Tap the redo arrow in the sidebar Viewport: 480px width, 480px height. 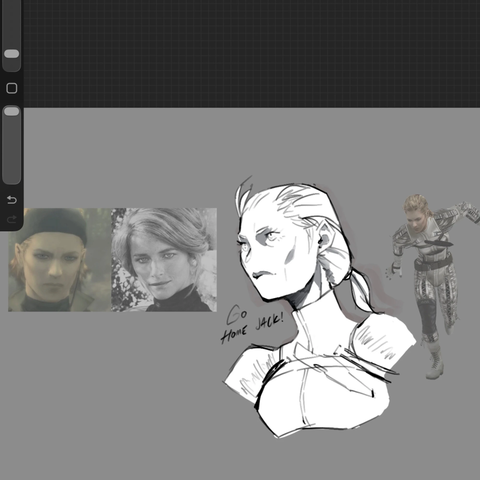[x=12, y=219]
